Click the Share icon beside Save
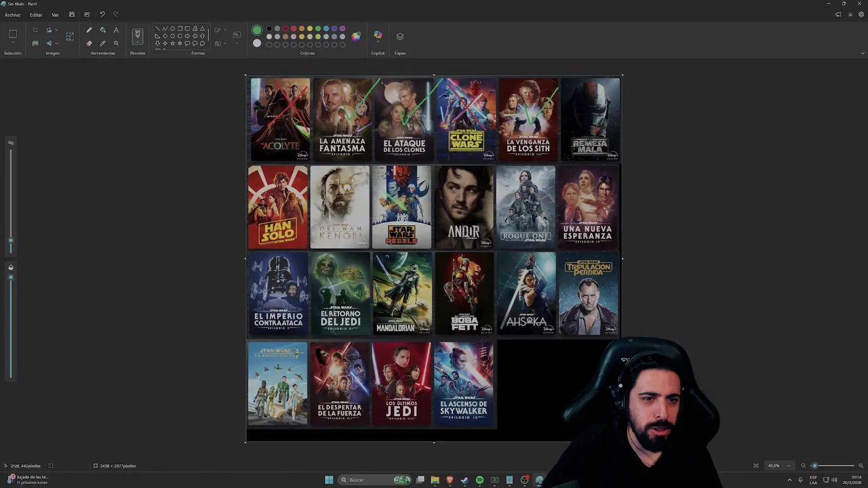 87,14
